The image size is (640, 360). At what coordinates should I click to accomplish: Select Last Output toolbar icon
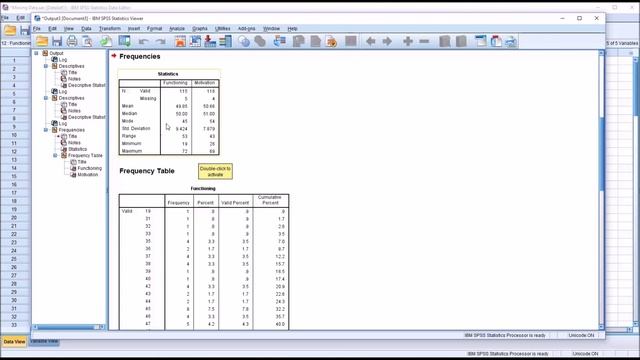[x=280, y=41]
